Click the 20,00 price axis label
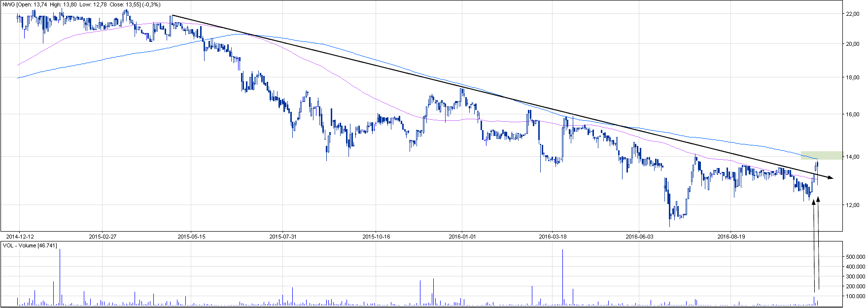Screen dimensions: 868x308 tap(853, 44)
